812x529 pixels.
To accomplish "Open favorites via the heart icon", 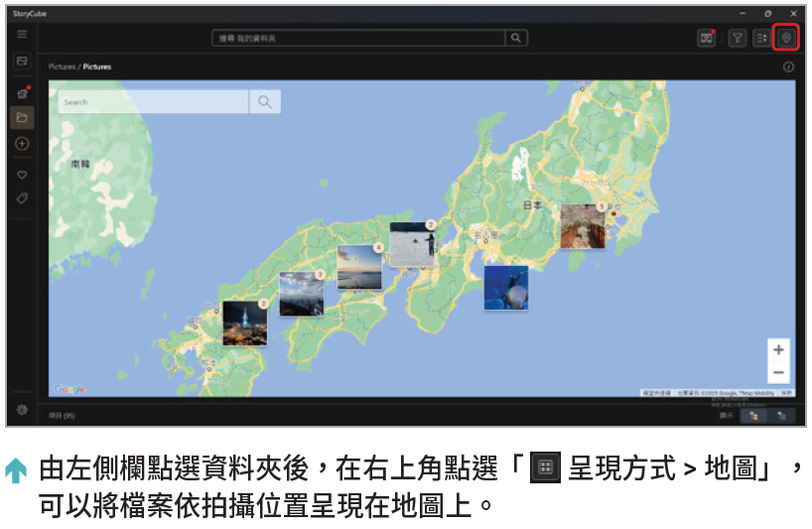I will click(x=22, y=175).
